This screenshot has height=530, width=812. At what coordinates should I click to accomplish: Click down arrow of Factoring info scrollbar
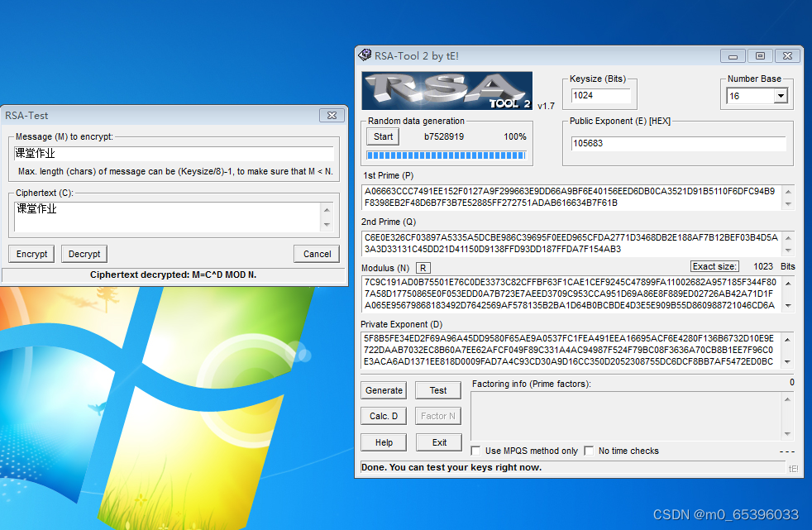(x=788, y=434)
